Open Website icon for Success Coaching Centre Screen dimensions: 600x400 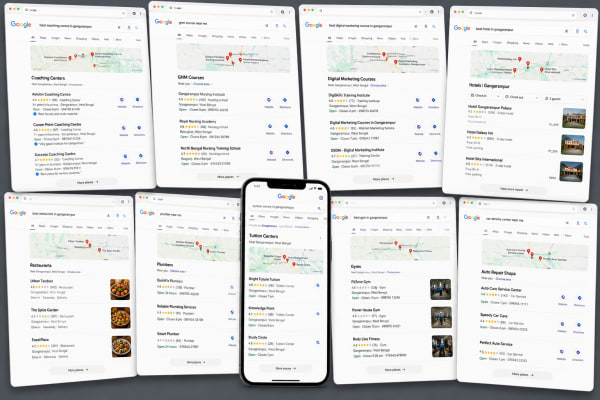point(125,156)
